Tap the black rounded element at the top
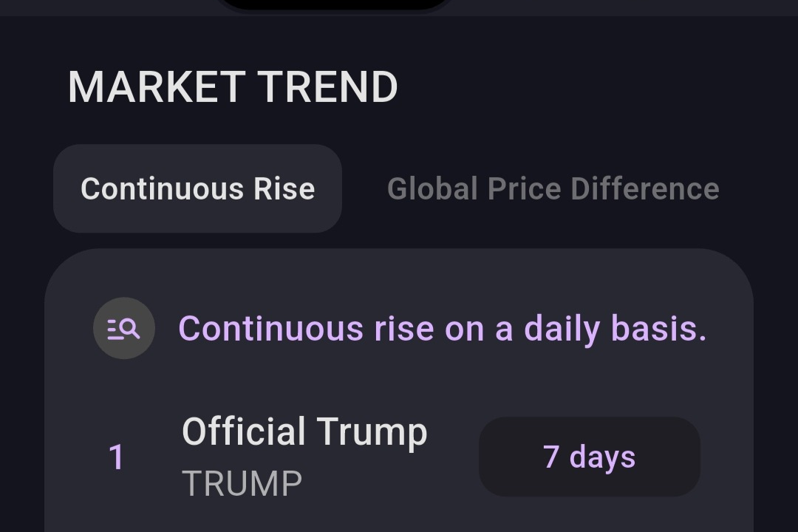The width and height of the screenshot is (798, 532). [x=336, y=6]
